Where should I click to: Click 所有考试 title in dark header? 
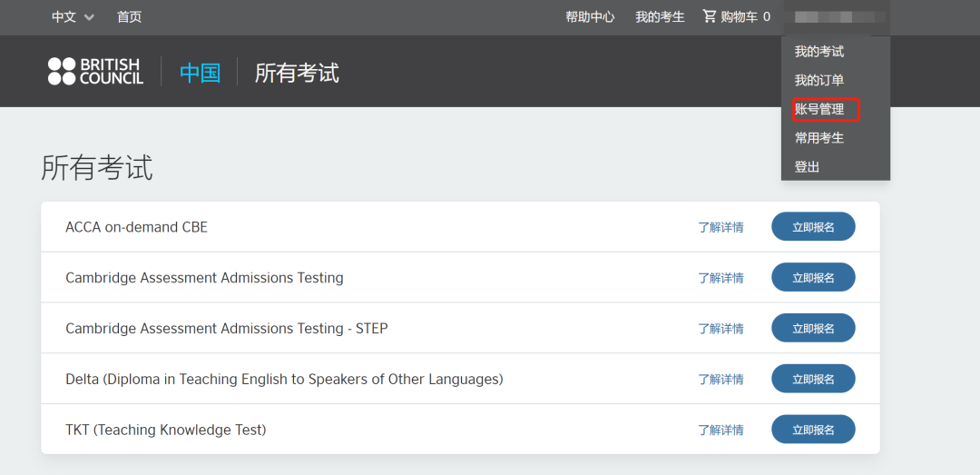point(297,74)
